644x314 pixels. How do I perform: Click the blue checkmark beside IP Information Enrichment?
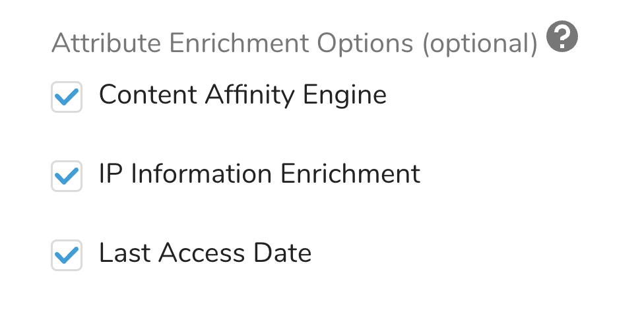[x=67, y=176]
